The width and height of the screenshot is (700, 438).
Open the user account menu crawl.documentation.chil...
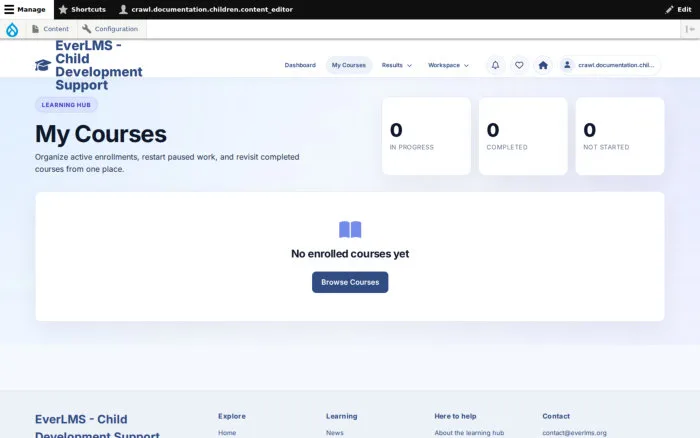click(x=609, y=65)
